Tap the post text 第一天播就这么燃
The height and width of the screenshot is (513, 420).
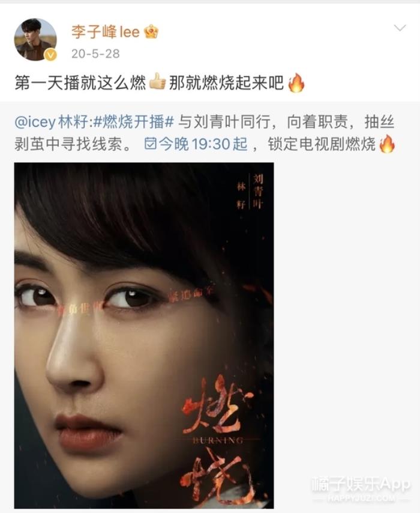[x=80, y=82]
